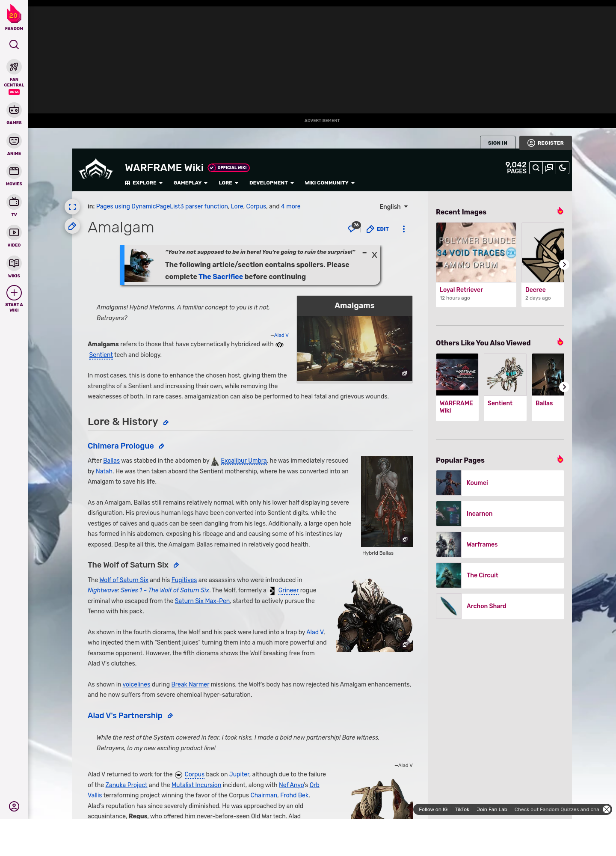Open the English language dropdown
616x856 pixels.
click(x=394, y=207)
